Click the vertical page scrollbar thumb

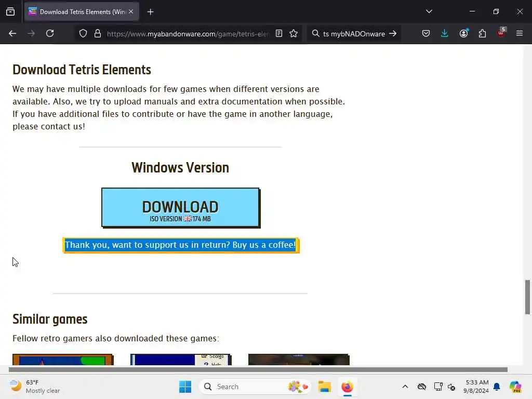pyautogui.click(x=527, y=297)
